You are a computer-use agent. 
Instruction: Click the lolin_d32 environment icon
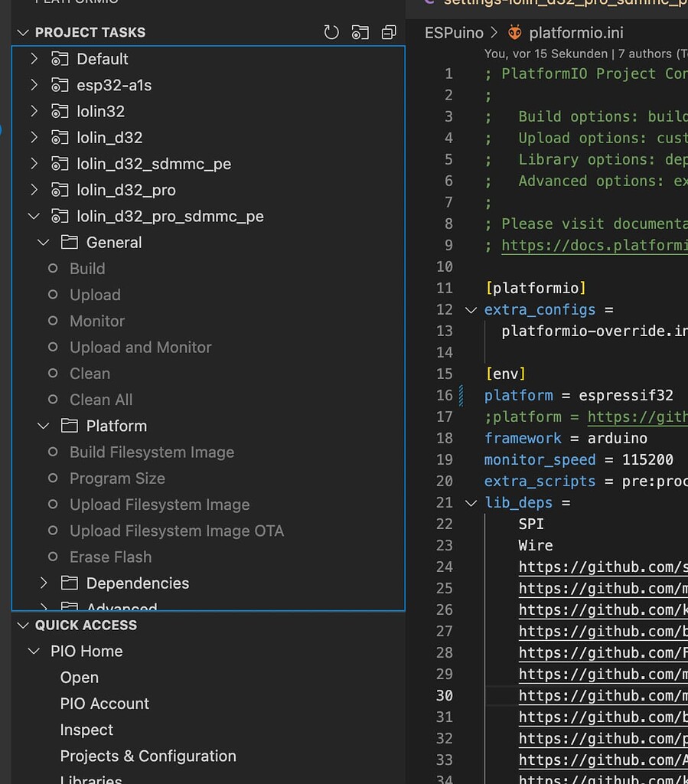click(x=60, y=138)
